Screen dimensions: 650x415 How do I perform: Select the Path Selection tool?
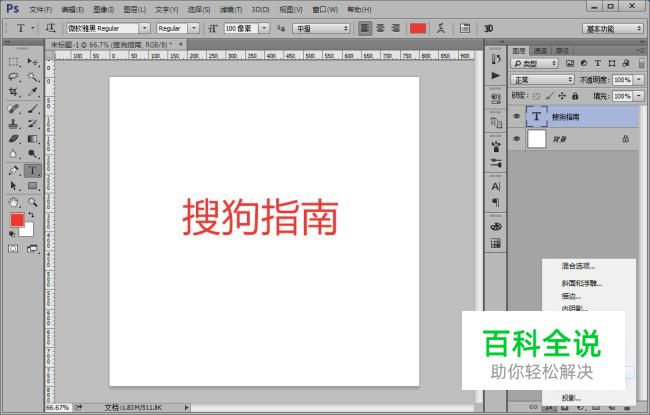[13, 186]
